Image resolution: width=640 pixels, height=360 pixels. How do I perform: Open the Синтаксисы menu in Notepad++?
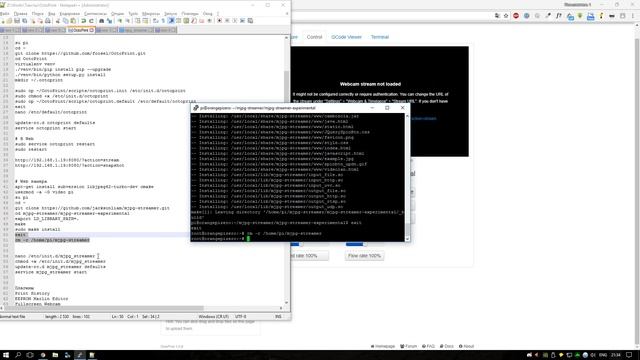(95, 14)
